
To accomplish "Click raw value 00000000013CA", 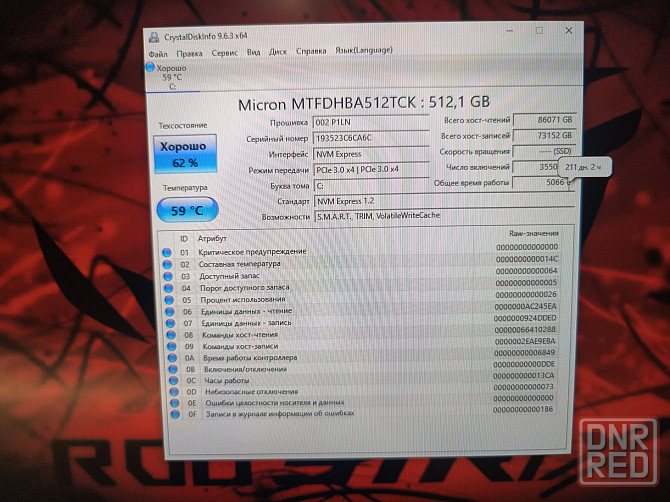I will [x=524, y=376].
